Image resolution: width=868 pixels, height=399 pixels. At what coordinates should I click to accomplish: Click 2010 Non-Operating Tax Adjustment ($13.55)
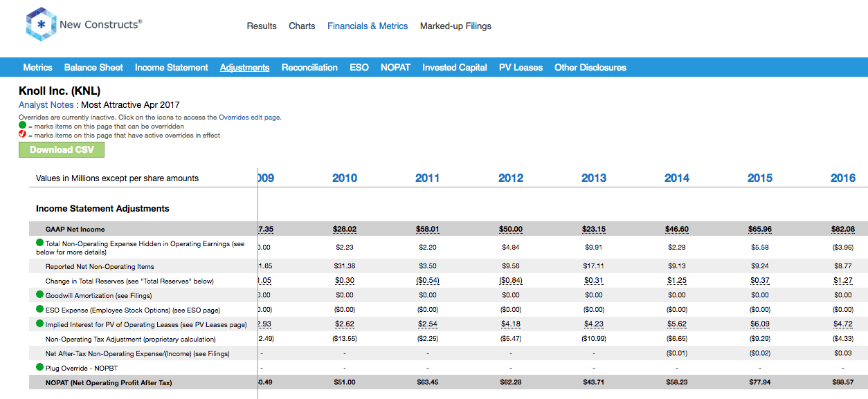[x=345, y=339]
